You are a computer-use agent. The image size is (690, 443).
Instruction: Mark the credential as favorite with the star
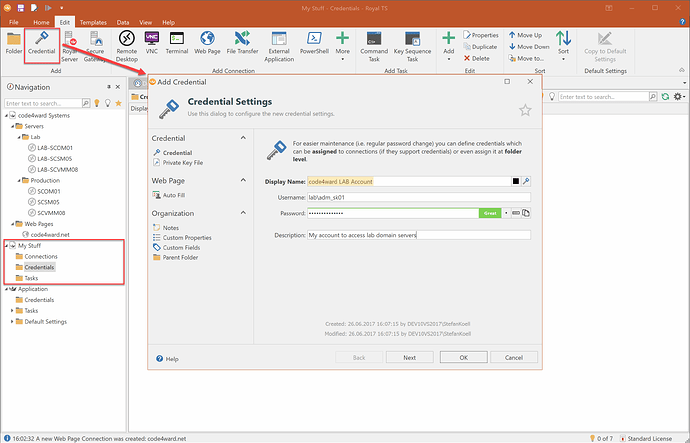point(525,110)
